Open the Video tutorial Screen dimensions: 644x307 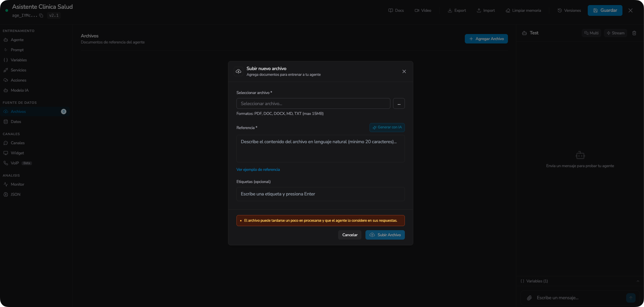coord(423,10)
